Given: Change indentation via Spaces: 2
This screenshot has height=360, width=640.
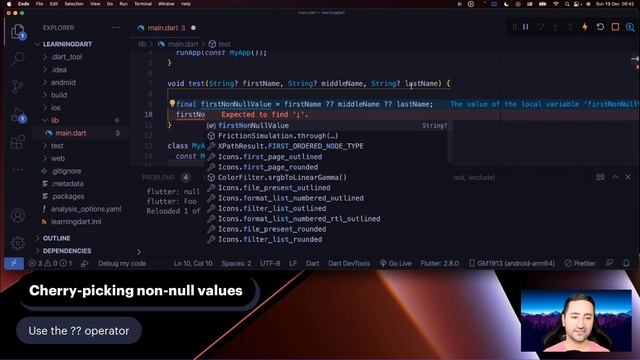Looking at the screenshot, I should tap(236, 263).
